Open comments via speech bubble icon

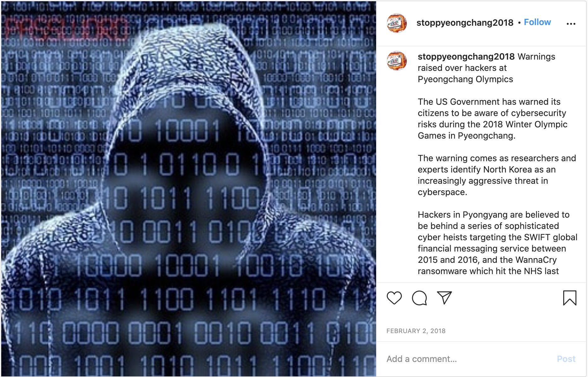point(419,298)
